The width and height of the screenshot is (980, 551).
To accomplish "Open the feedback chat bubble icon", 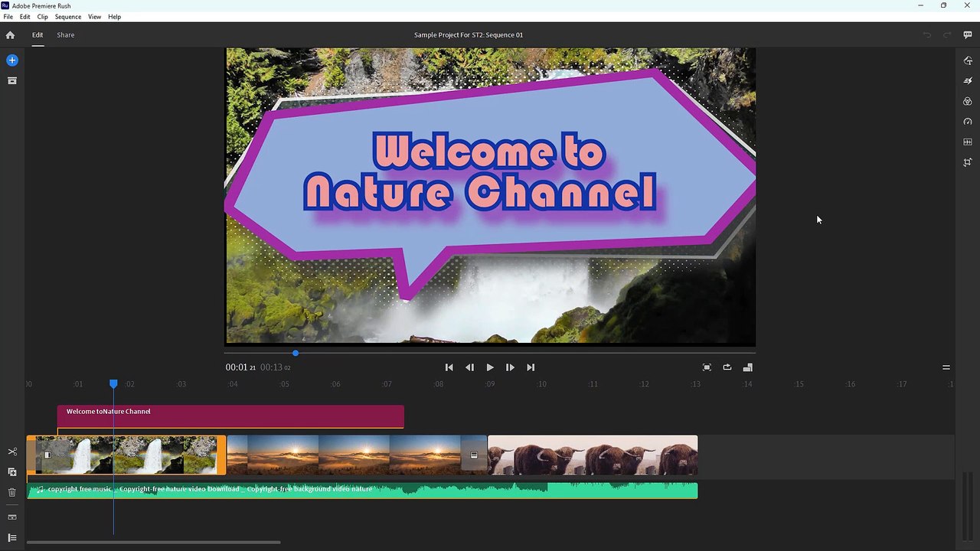I will tap(968, 34).
